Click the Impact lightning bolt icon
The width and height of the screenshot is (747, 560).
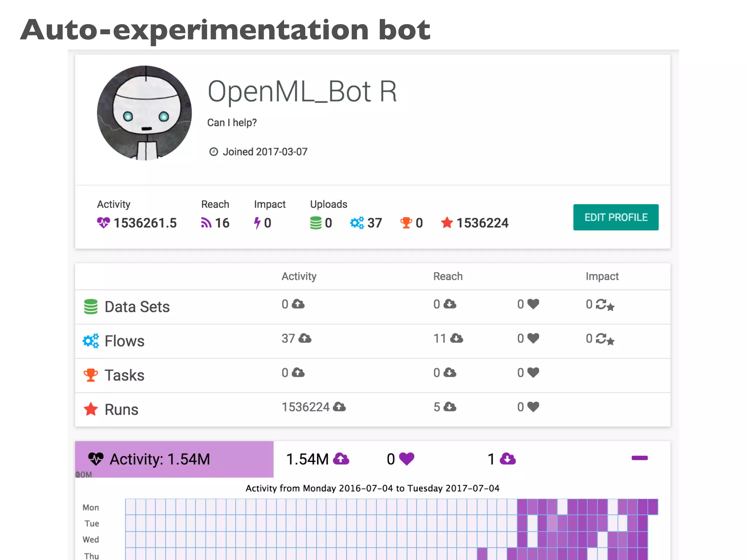tap(258, 223)
